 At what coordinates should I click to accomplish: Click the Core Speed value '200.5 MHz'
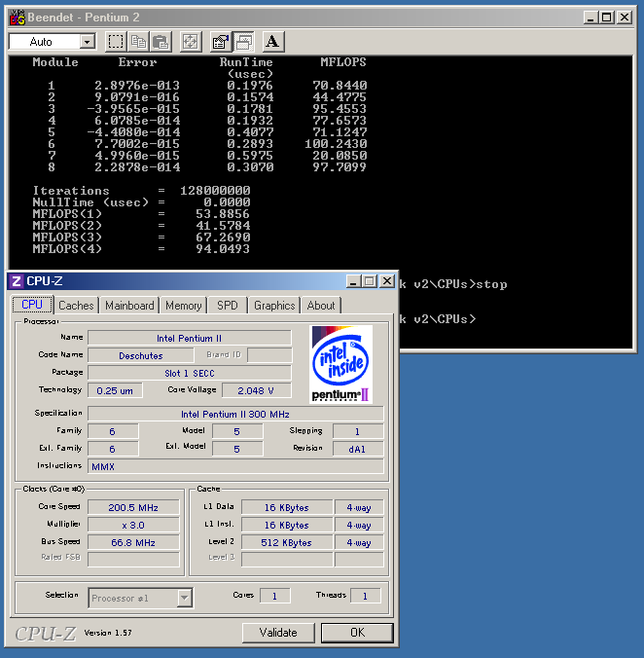coord(133,507)
